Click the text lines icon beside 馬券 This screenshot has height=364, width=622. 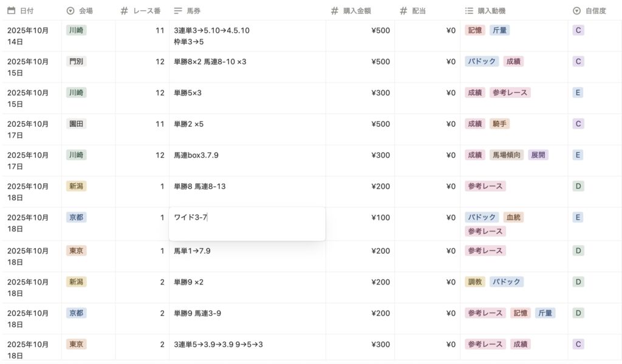[x=178, y=11]
